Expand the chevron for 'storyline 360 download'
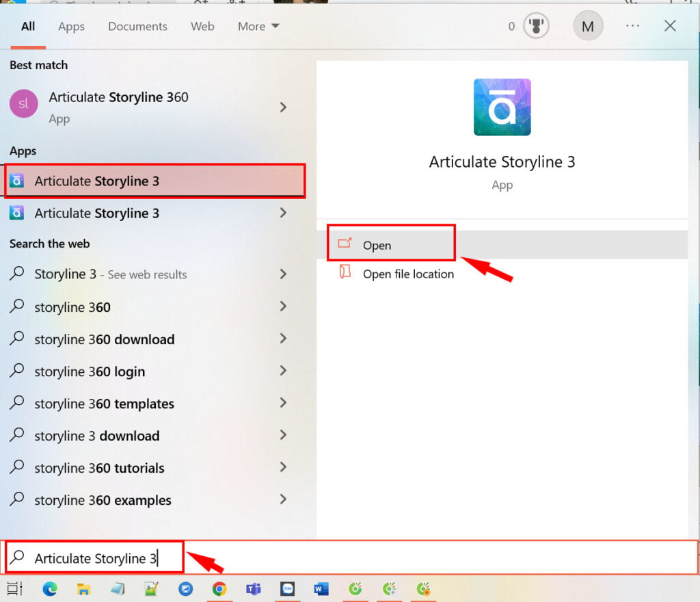Screen dimensions: 700x602 click(283, 339)
